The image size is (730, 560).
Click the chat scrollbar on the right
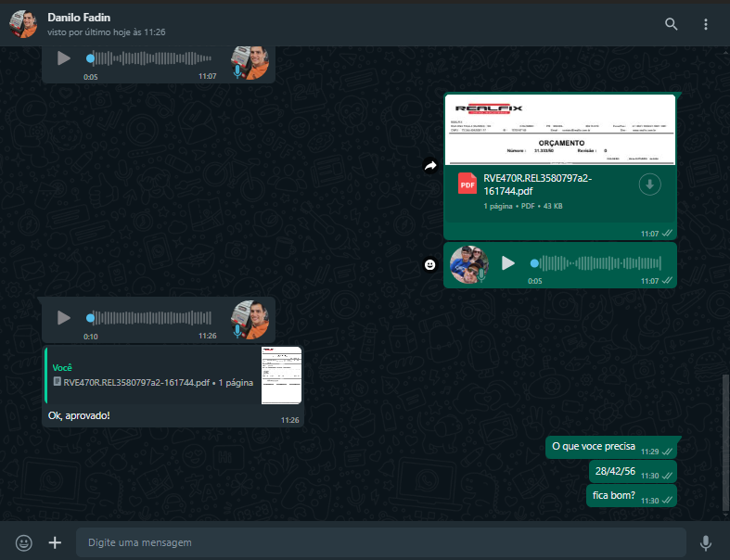click(x=725, y=445)
